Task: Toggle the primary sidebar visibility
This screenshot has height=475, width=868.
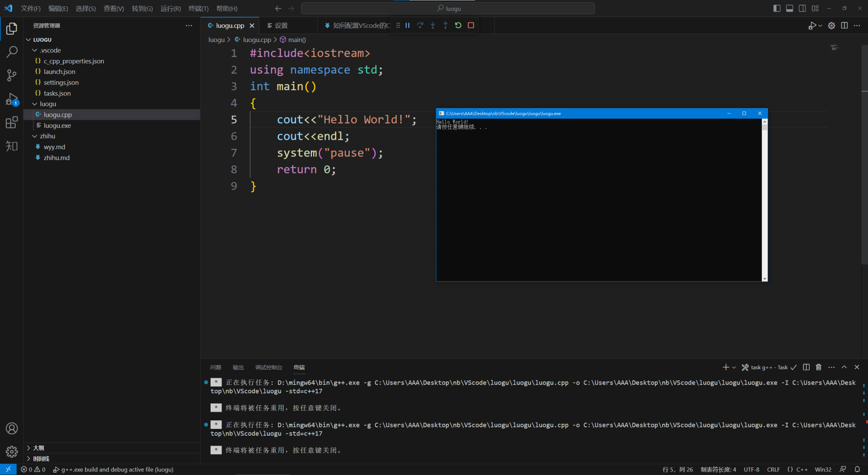Action: coord(777,8)
